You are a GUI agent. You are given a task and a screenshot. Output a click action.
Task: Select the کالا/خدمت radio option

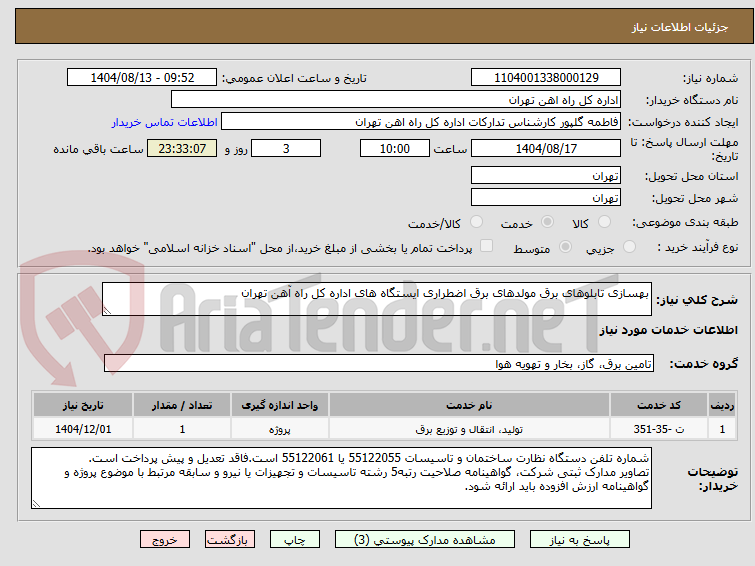[476, 222]
